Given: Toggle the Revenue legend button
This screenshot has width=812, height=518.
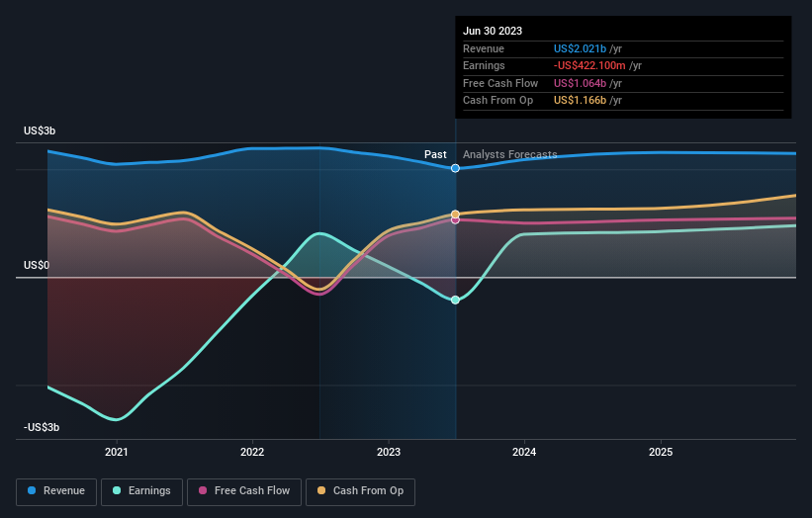Looking at the screenshot, I should coord(56,491).
